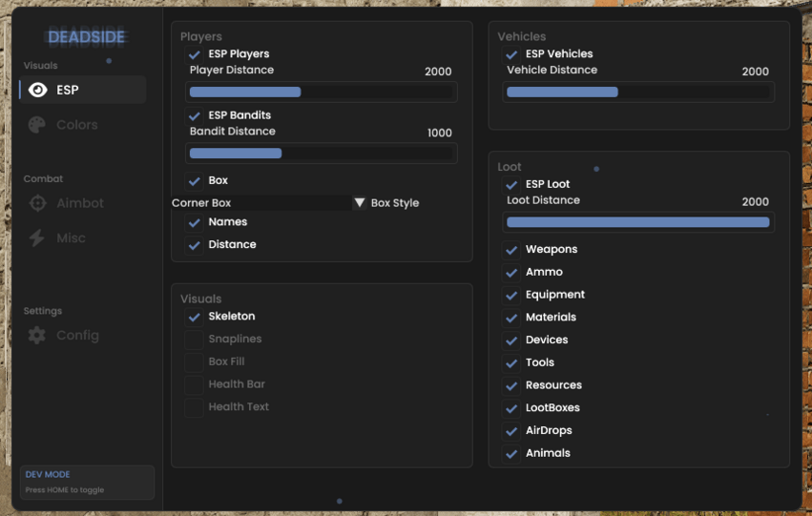Image resolution: width=812 pixels, height=516 pixels.
Task: Turn on the Health Bar option
Action: coord(195,384)
